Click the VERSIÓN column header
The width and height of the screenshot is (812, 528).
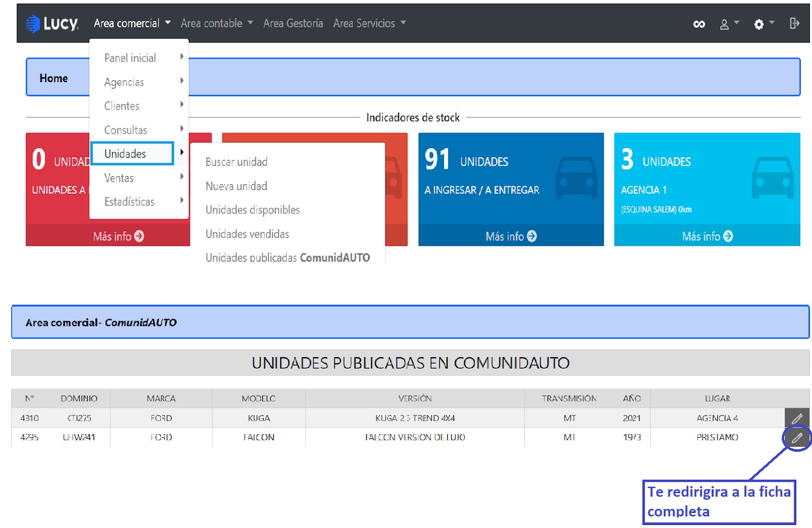click(x=415, y=399)
